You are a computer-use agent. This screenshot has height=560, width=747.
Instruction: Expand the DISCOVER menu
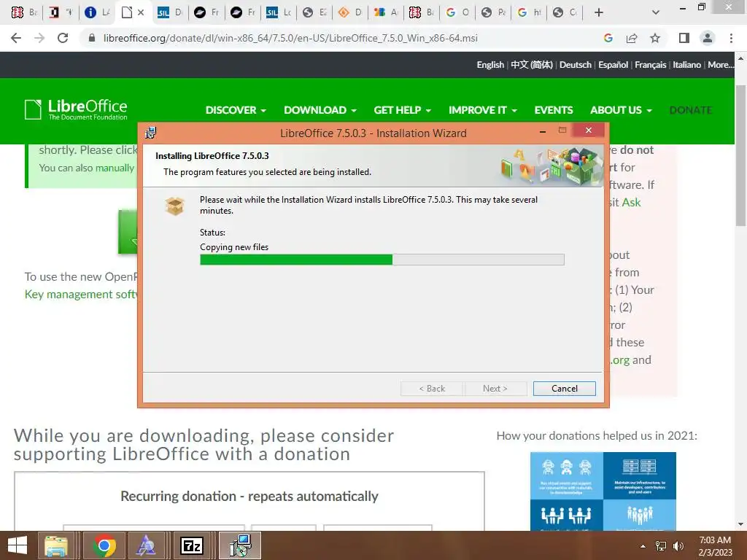[236, 110]
